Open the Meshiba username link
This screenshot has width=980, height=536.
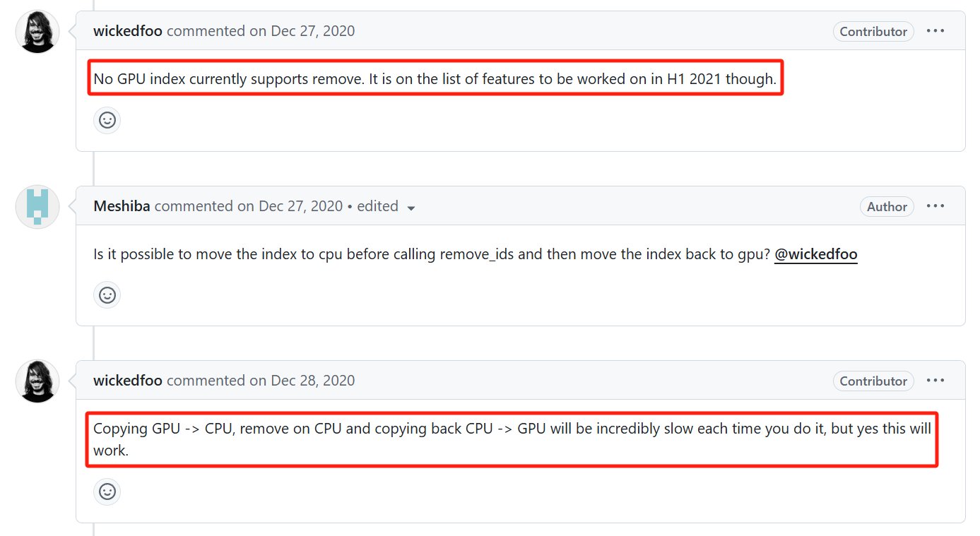pyautogui.click(x=122, y=206)
